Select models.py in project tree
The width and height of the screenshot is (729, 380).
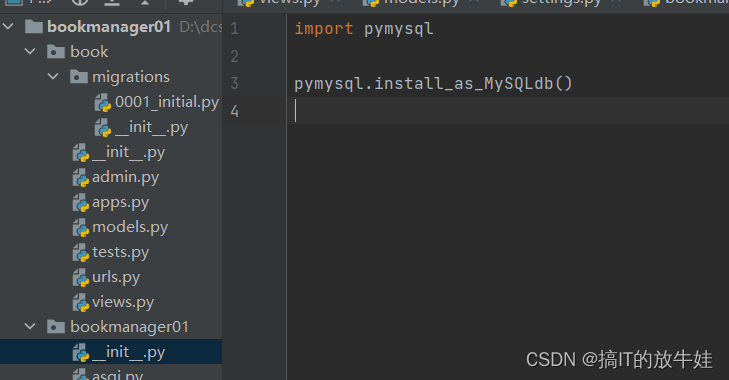(x=130, y=227)
